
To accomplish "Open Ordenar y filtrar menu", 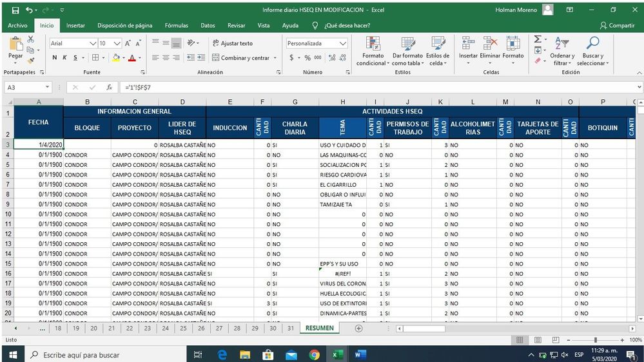I will click(x=562, y=51).
